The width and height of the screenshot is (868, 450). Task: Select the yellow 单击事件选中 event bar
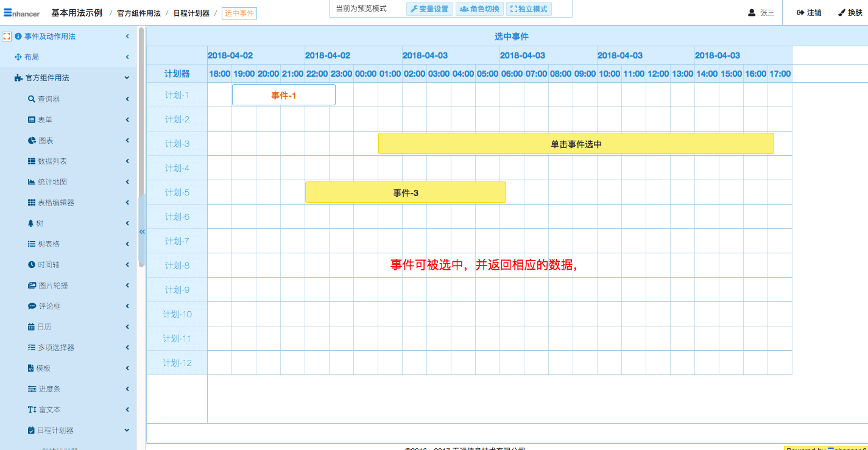click(576, 144)
